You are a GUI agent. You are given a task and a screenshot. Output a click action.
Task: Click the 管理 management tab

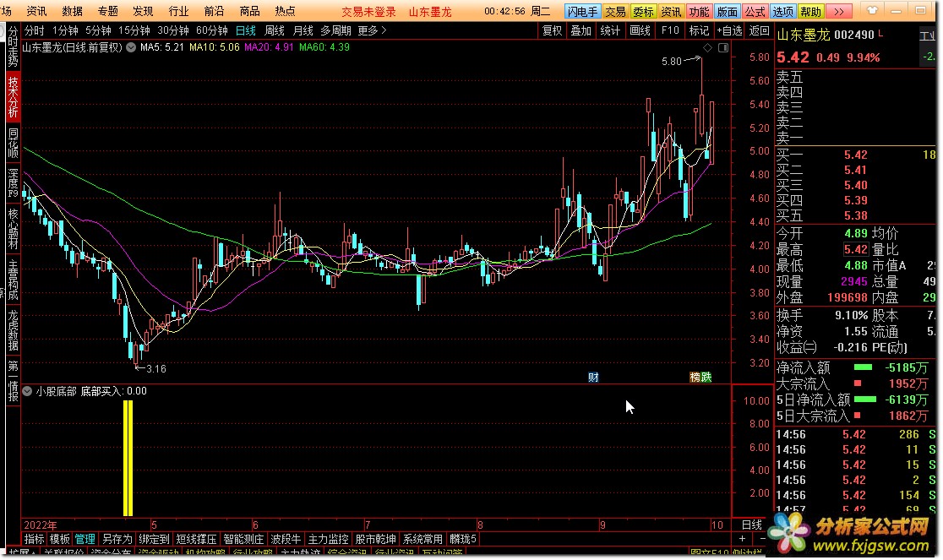pyautogui.click(x=84, y=539)
